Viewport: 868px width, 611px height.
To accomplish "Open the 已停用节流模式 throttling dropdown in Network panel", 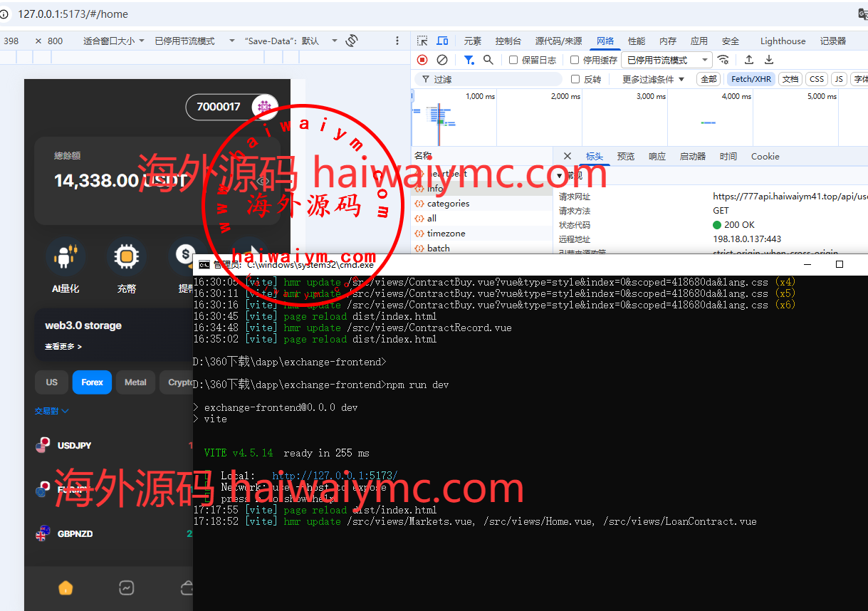I will pyautogui.click(x=667, y=60).
